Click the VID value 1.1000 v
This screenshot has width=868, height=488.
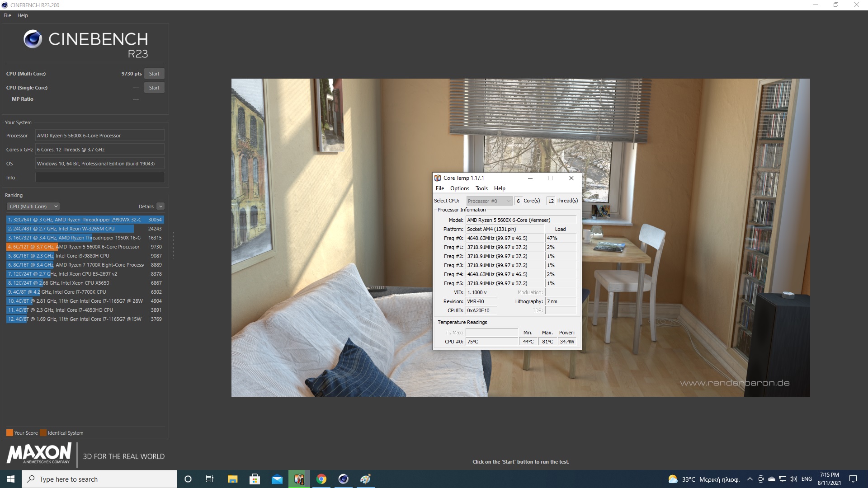481,292
